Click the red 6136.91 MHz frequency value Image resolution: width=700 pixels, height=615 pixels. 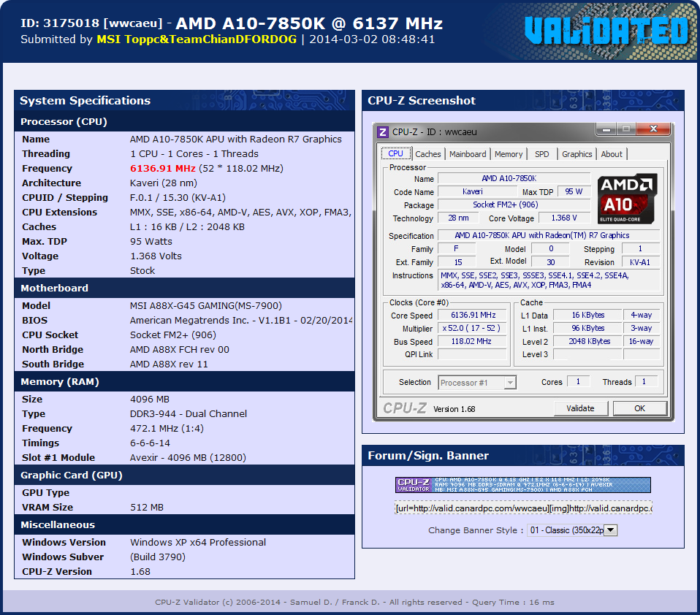tap(163, 168)
